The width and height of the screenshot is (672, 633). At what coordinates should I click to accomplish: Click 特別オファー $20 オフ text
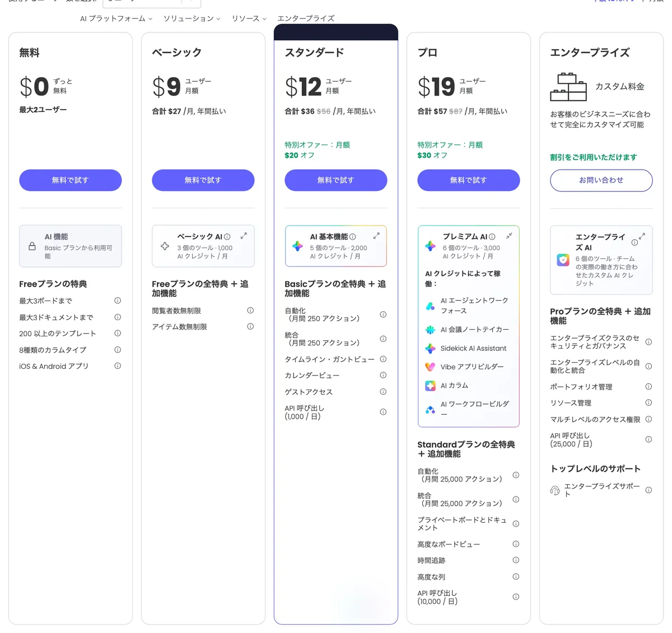tap(317, 150)
